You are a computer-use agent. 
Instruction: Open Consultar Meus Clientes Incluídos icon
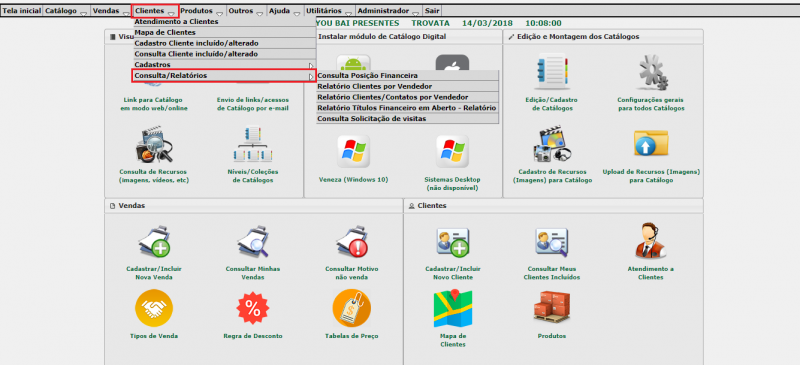point(552,242)
